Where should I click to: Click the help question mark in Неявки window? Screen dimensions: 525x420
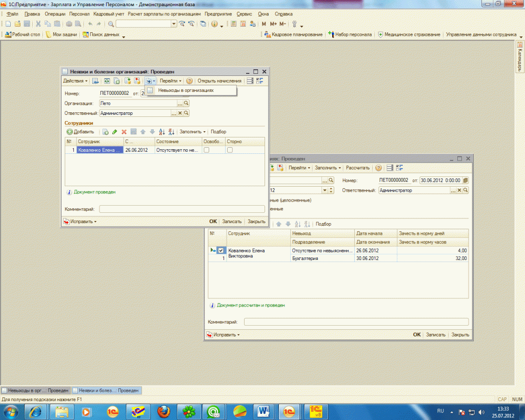[189, 81]
